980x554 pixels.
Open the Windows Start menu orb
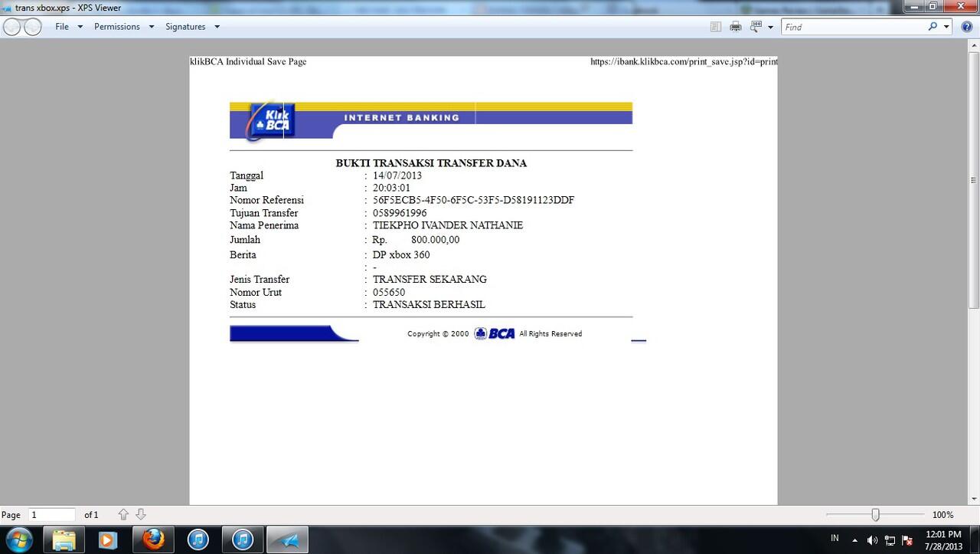[18, 539]
